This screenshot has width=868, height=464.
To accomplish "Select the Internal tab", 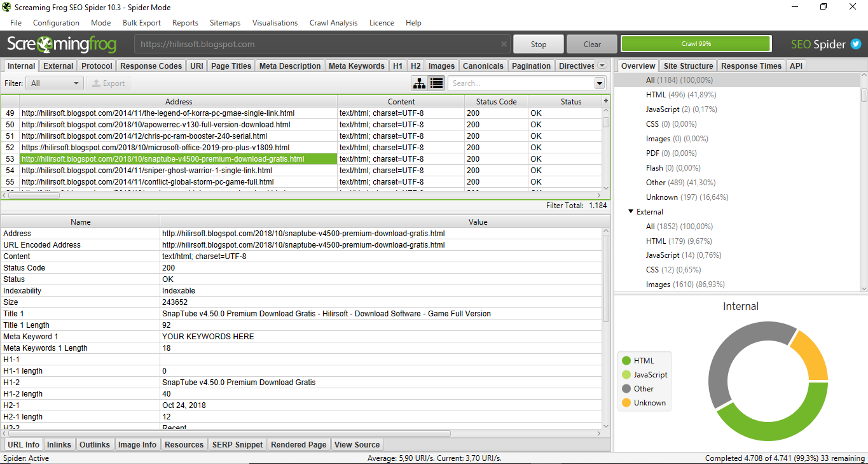I will click(22, 66).
